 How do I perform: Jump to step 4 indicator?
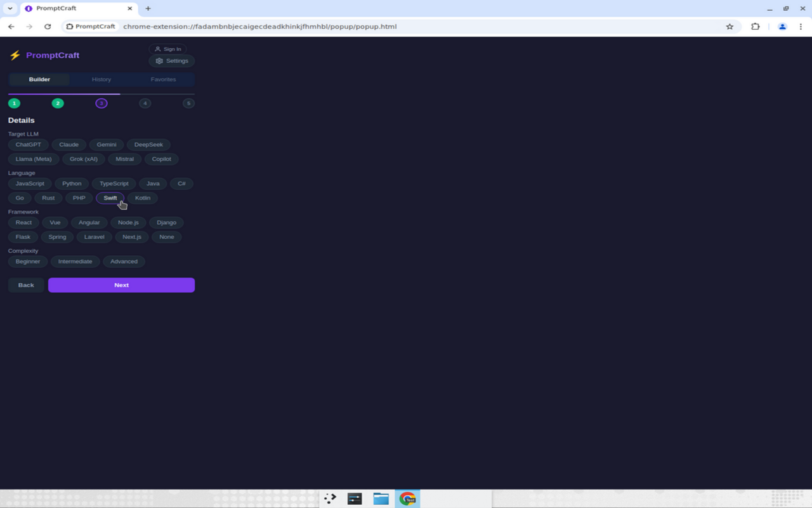[x=145, y=103]
